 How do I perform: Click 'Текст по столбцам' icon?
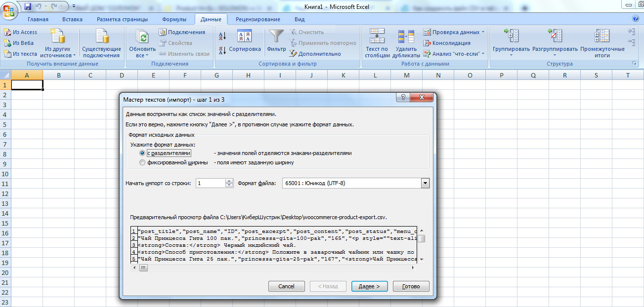pyautogui.click(x=377, y=37)
